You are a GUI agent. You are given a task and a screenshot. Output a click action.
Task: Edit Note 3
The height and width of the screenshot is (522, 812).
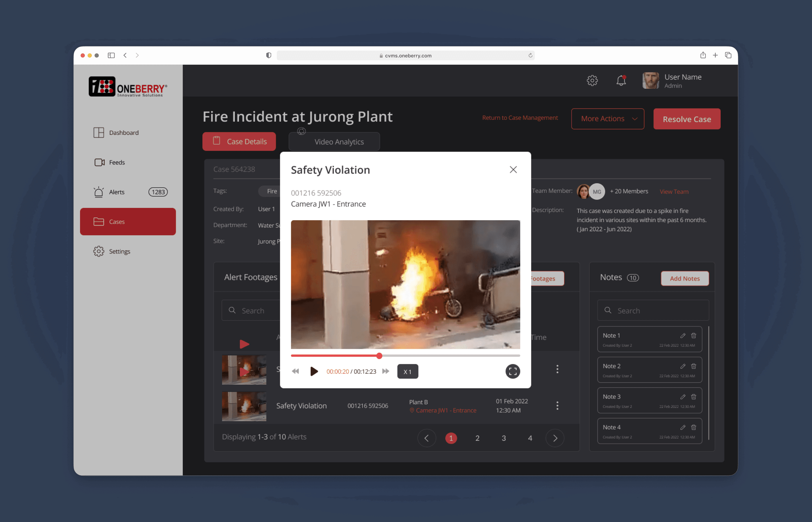pyautogui.click(x=683, y=397)
